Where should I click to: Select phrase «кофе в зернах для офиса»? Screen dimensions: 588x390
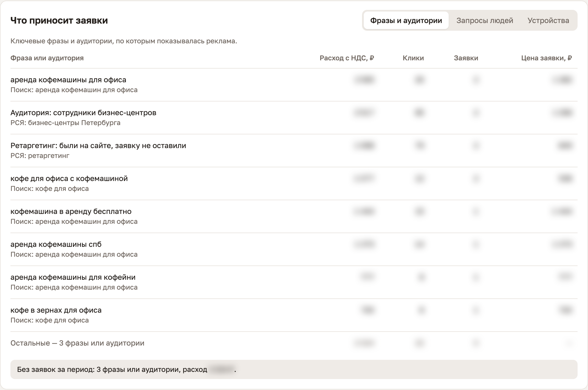56,310
